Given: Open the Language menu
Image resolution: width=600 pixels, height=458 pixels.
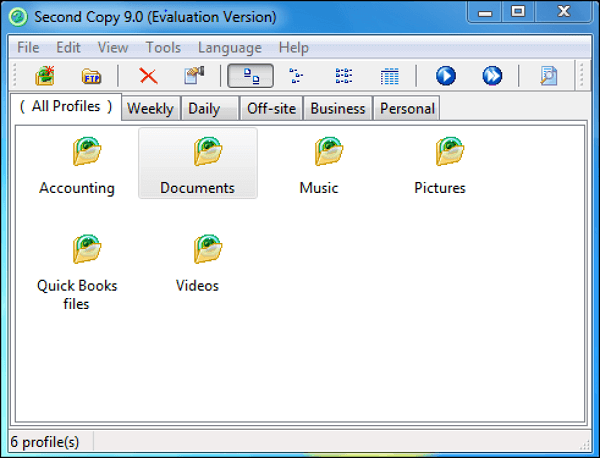Looking at the screenshot, I should click(230, 47).
